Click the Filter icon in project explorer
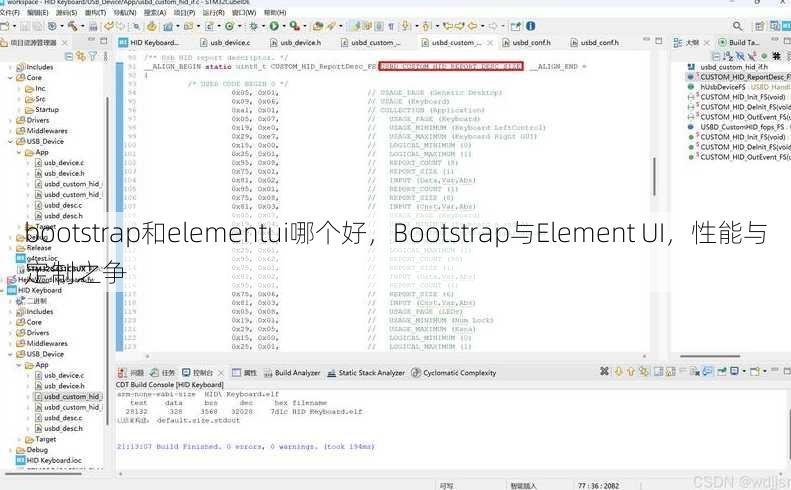The height and width of the screenshot is (490, 791). pyautogui.click(x=93, y=56)
